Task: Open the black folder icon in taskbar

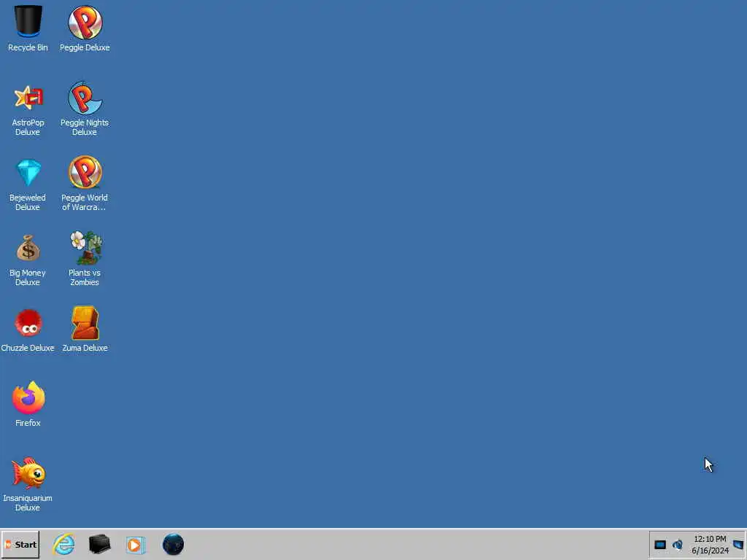Action: click(99, 544)
